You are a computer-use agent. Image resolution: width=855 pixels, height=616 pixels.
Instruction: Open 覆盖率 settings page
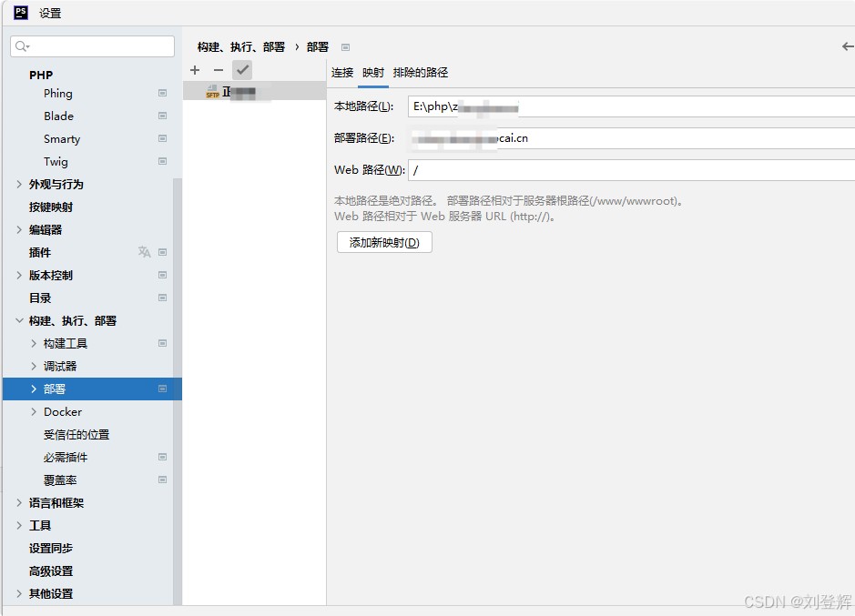pos(60,480)
